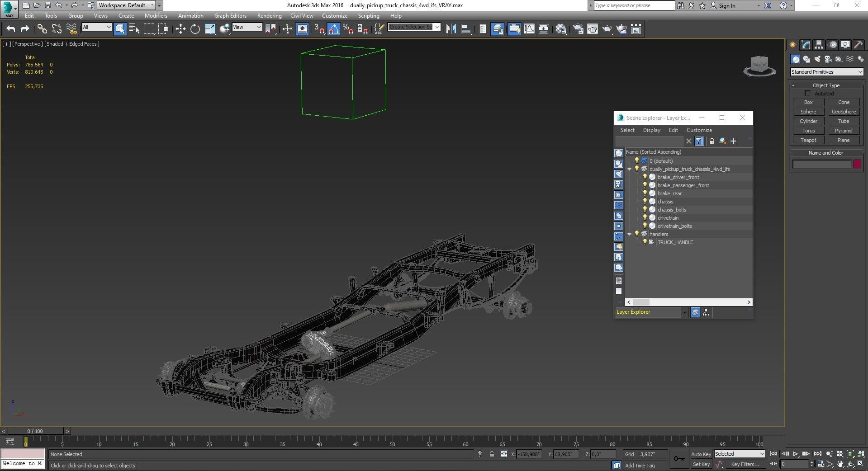Click the Mirror tool icon
The width and height of the screenshot is (868, 471).
[x=451, y=29]
